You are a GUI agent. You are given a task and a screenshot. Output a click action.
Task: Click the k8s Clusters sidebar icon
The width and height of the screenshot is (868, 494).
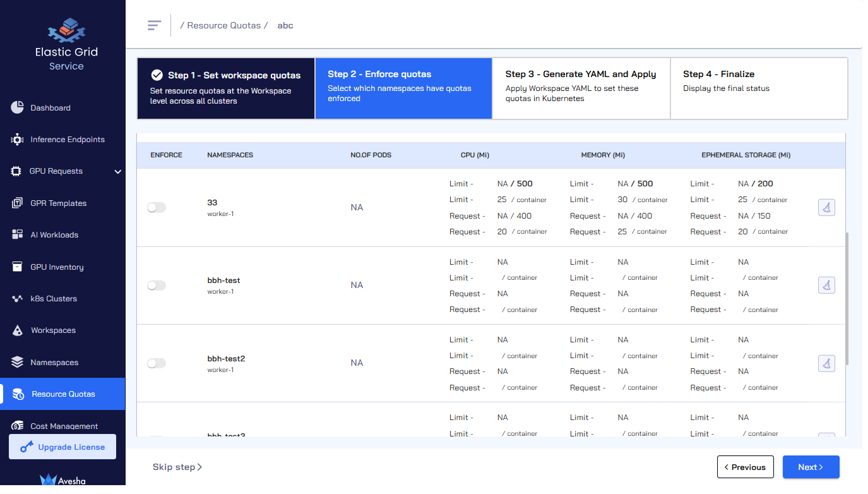(18, 299)
